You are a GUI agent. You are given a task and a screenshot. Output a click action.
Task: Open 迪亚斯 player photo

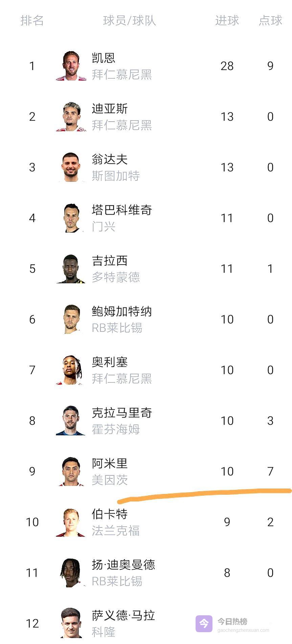point(71,117)
